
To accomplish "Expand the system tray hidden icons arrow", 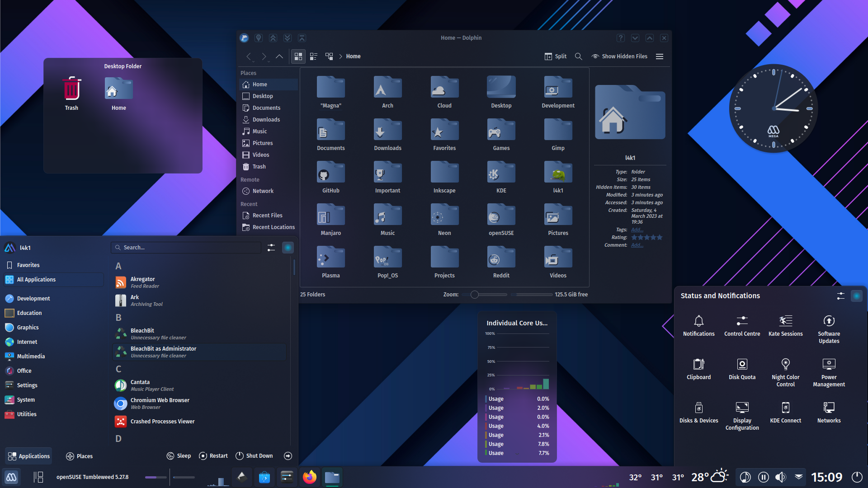I will click(x=799, y=476).
